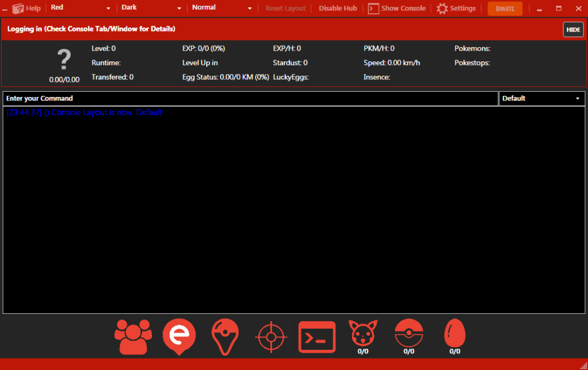Click the Reset Layout menu item
Viewport: 588px width, 370px height.
point(285,9)
